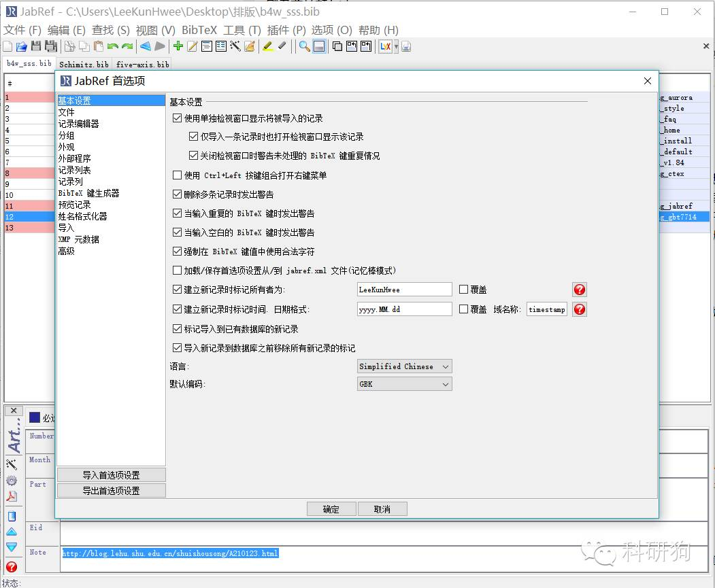Enable 加载/保存首选项设置 jabref.xml 记忆棒模式 checkbox
The image size is (715, 588).
pos(178,270)
